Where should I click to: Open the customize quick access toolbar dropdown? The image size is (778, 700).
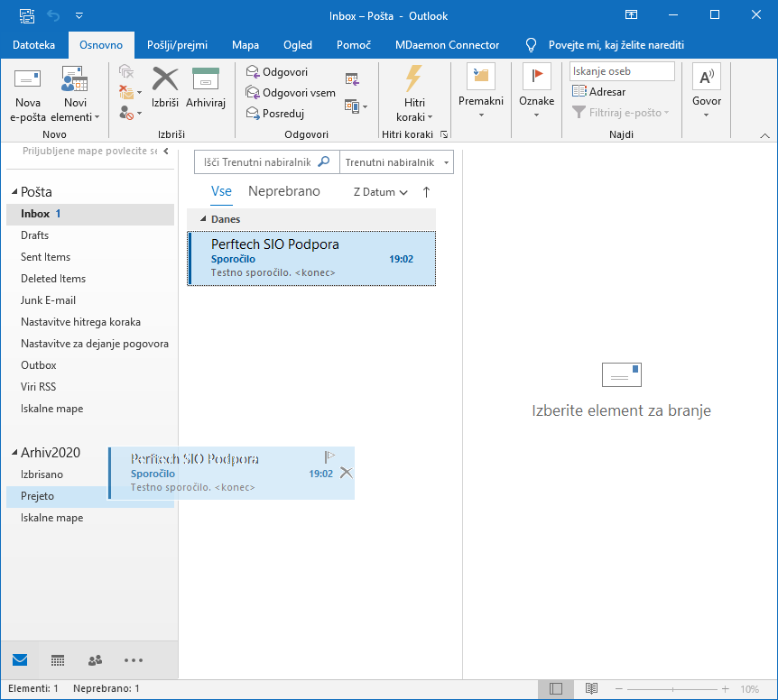pos(79,16)
